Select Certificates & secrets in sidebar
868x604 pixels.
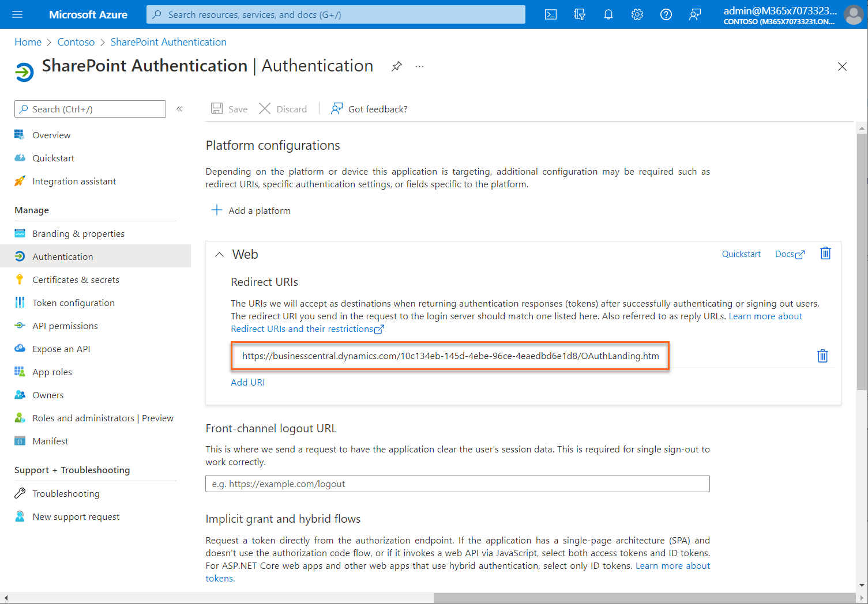76,280
